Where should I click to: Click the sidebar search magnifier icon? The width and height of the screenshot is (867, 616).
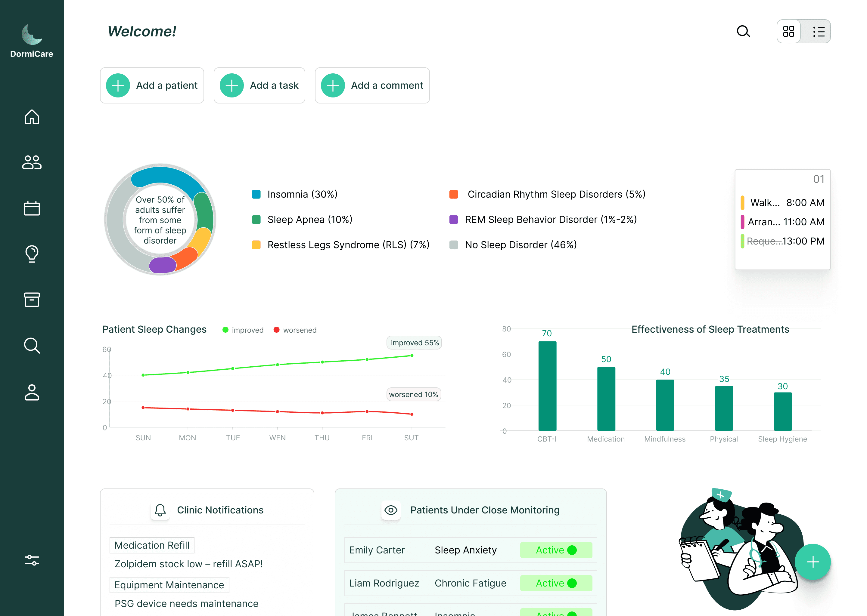(32, 346)
